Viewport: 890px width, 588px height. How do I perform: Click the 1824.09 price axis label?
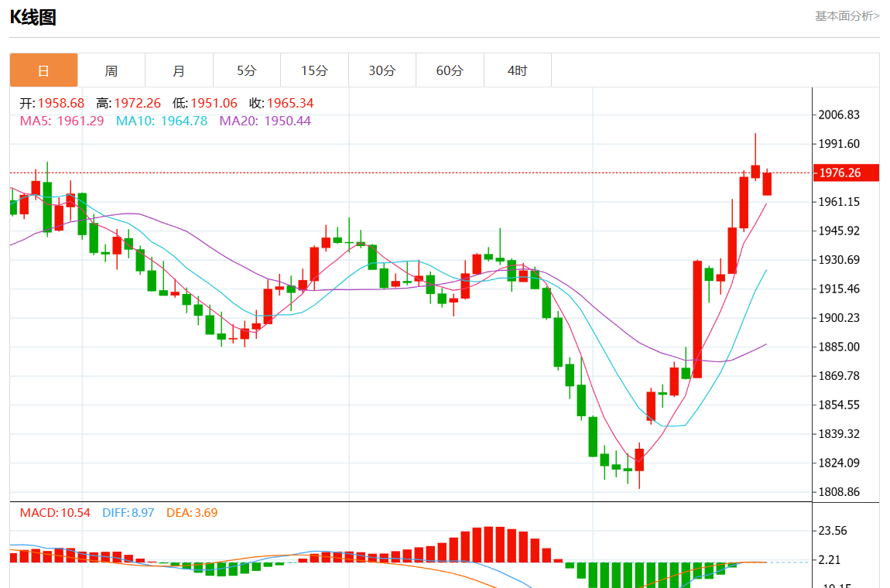point(839,463)
